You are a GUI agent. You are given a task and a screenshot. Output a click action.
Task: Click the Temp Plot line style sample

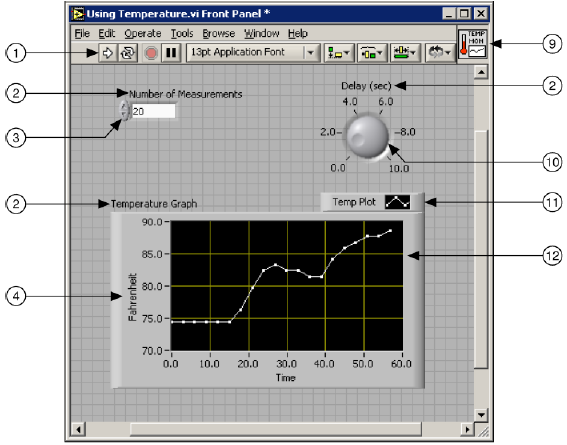pos(397,202)
